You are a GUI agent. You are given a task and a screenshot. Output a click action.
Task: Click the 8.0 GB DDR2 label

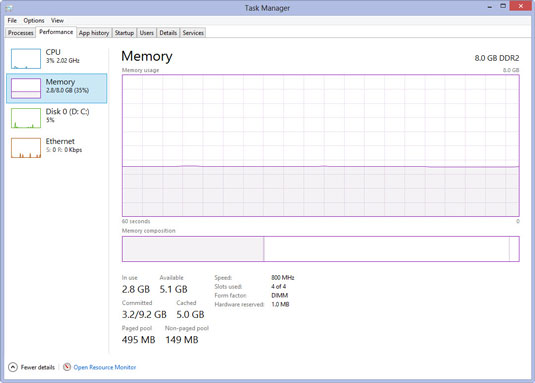click(x=497, y=58)
